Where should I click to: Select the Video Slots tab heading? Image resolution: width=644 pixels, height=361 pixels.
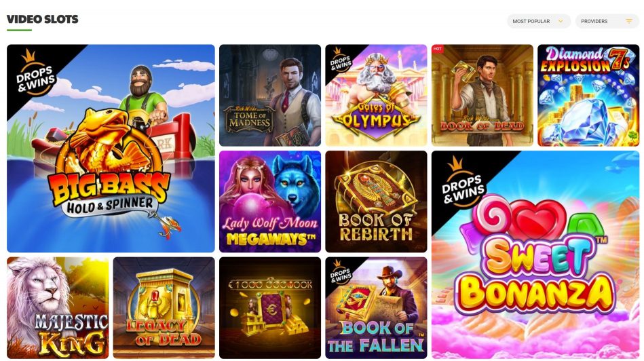(x=42, y=19)
